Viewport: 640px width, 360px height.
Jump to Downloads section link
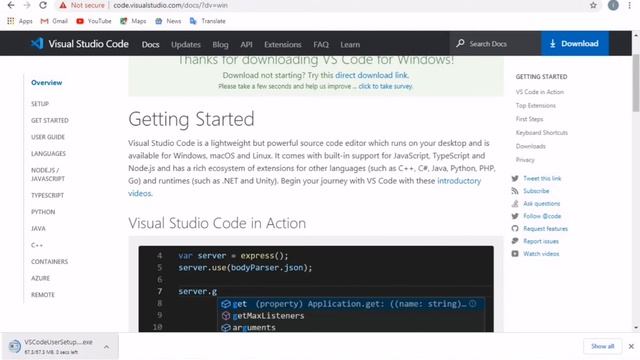click(x=531, y=146)
